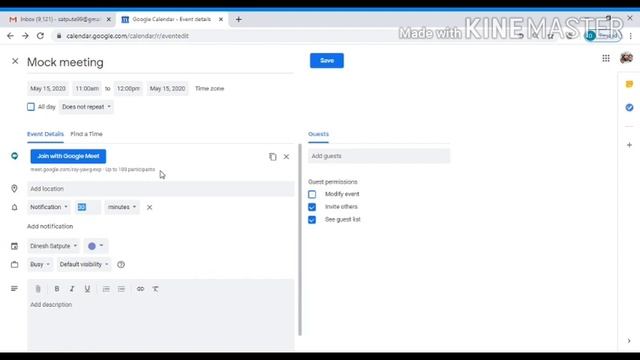
Task: Select the Google Calendar browser tab
Action: (171, 19)
